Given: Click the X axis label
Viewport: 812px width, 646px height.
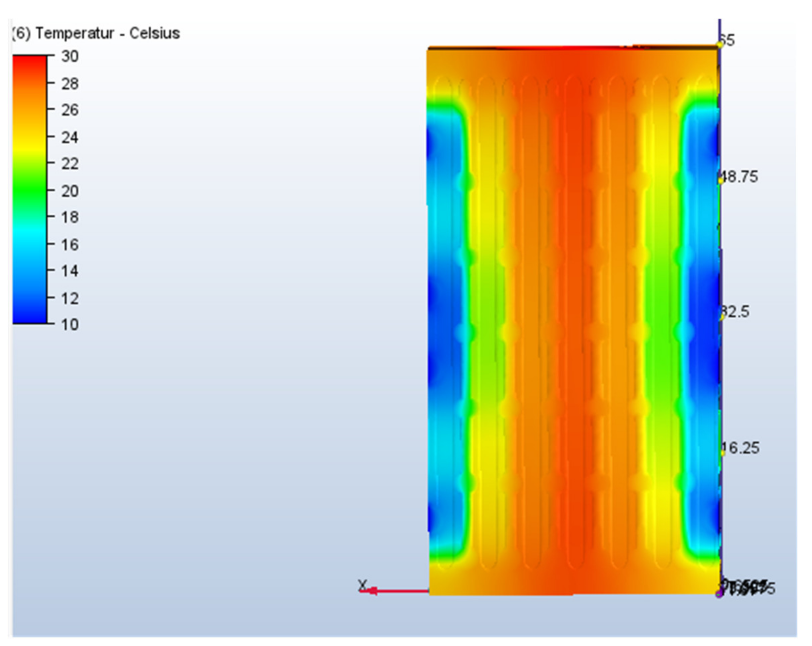Looking at the screenshot, I should point(362,584).
